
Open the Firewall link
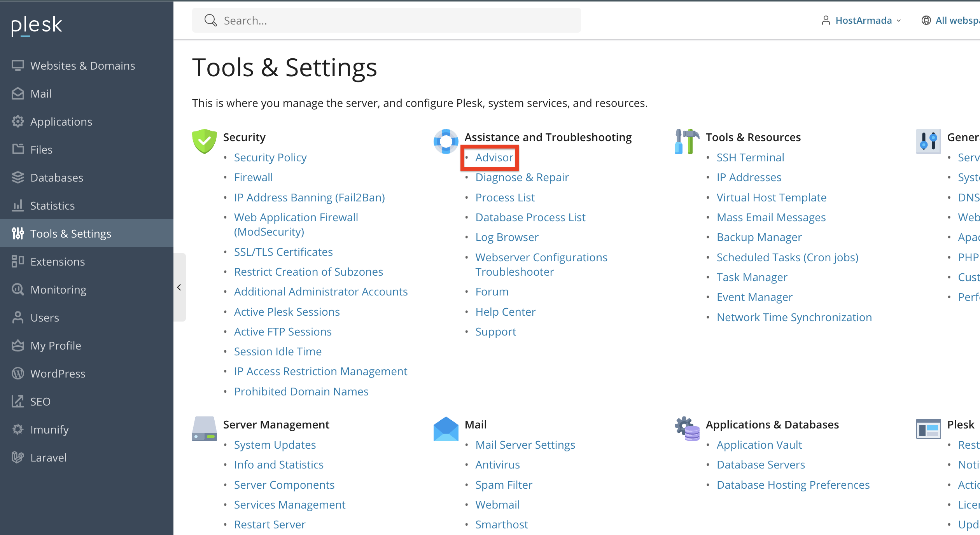[254, 177]
